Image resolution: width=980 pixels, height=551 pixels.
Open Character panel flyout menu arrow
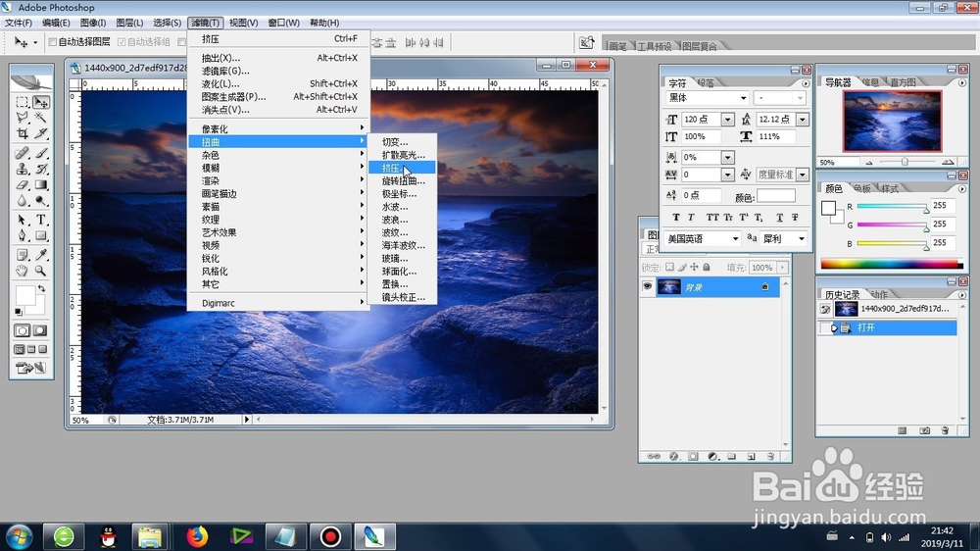pyautogui.click(x=805, y=83)
